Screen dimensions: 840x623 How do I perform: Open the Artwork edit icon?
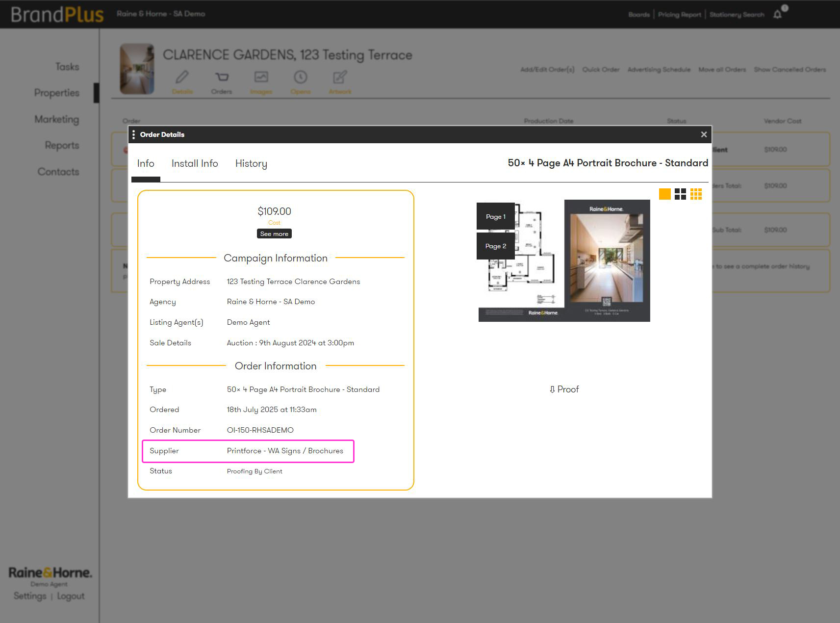pyautogui.click(x=340, y=78)
